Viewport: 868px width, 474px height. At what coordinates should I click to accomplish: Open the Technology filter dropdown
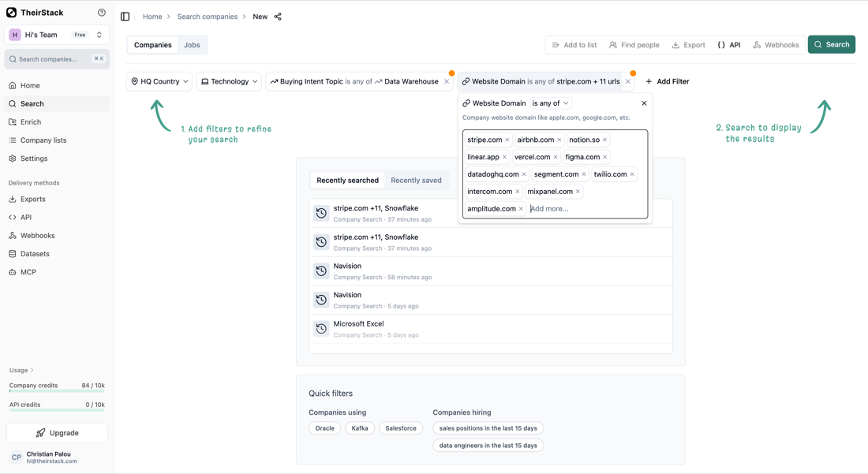[229, 81]
